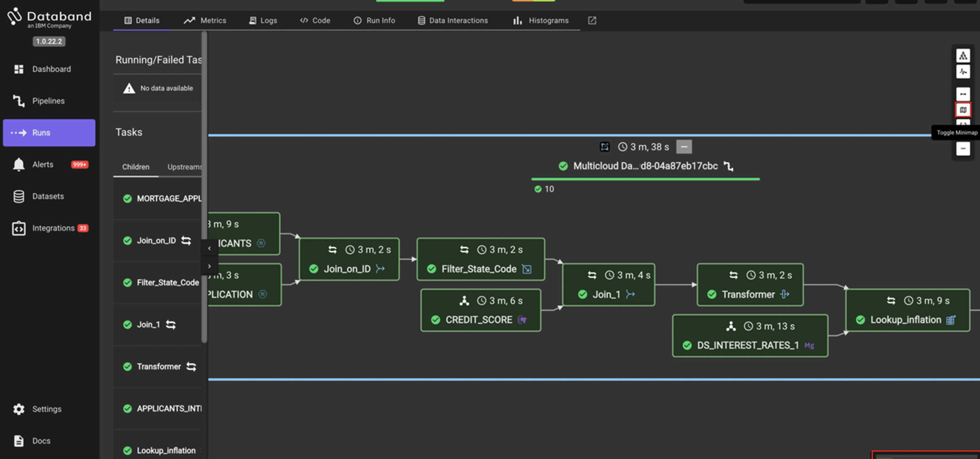Click the graph hierarchy layout icon
The image size is (980, 459).
[x=963, y=56]
